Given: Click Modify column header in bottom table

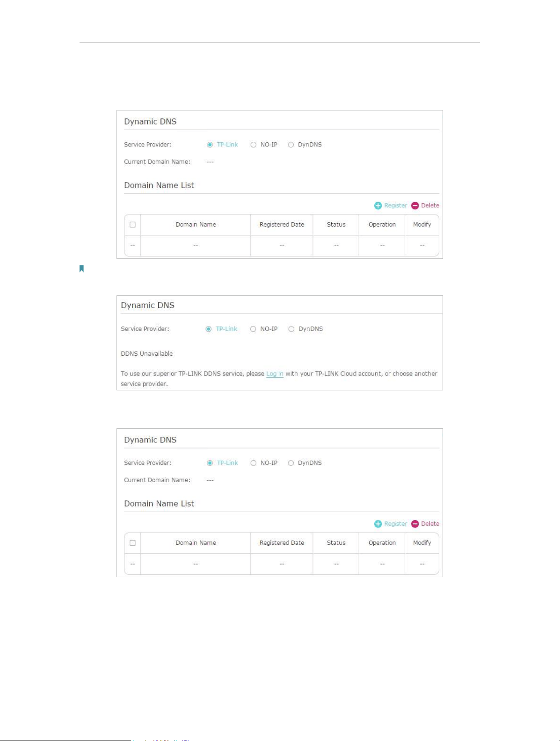Looking at the screenshot, I should point(422,543).
